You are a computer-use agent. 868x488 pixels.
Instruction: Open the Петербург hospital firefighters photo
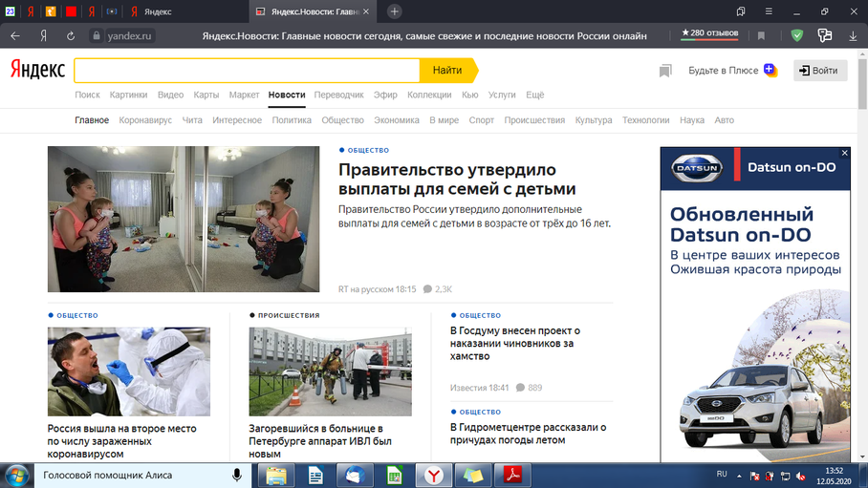tap(330, 371)
